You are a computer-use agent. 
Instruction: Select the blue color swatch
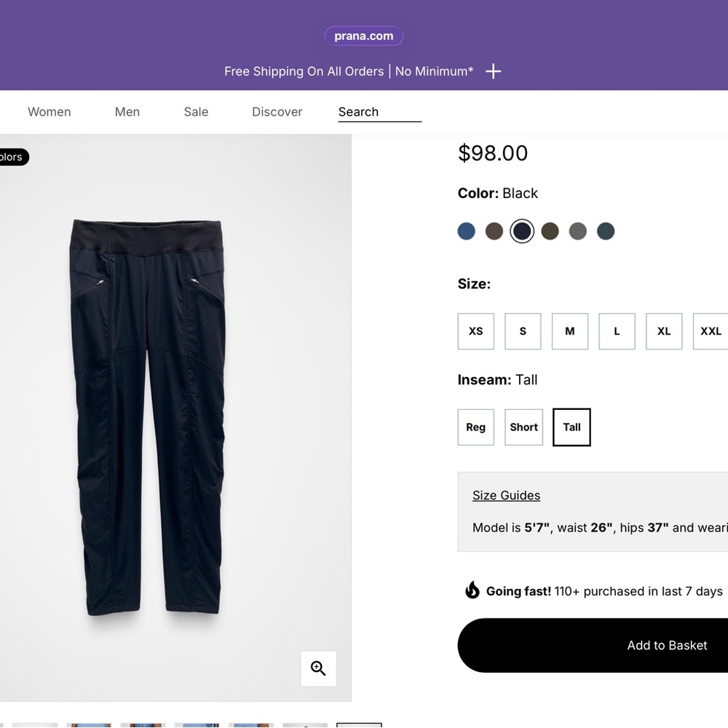click(466, 232)
